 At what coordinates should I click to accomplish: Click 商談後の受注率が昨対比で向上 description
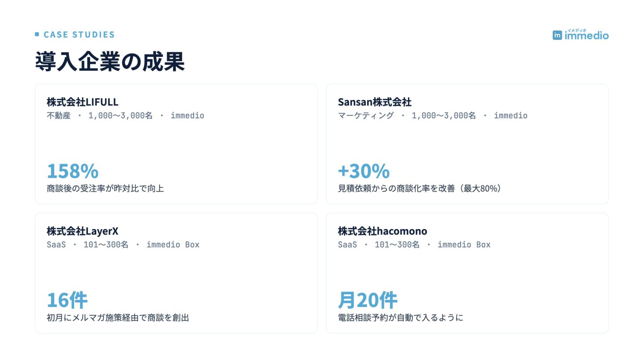(105, 189)
